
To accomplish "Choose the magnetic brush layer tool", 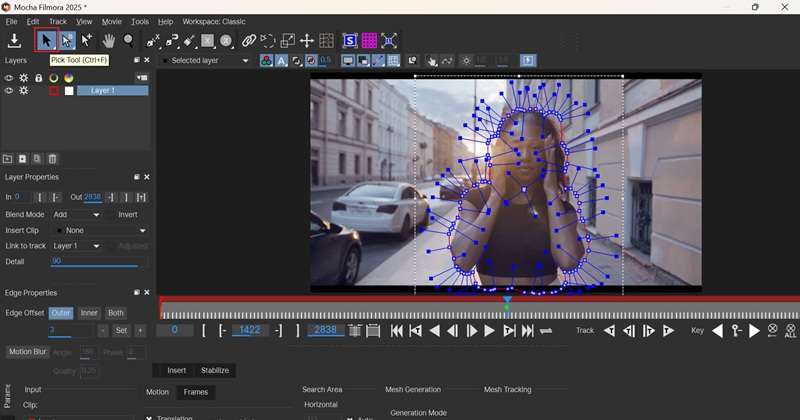I will click(x=189, y=40).
